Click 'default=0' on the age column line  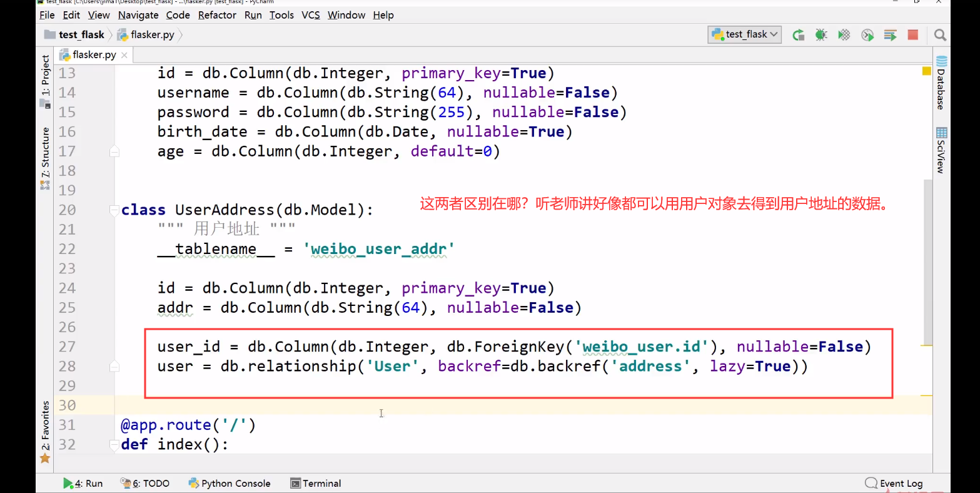pos(452,151)
